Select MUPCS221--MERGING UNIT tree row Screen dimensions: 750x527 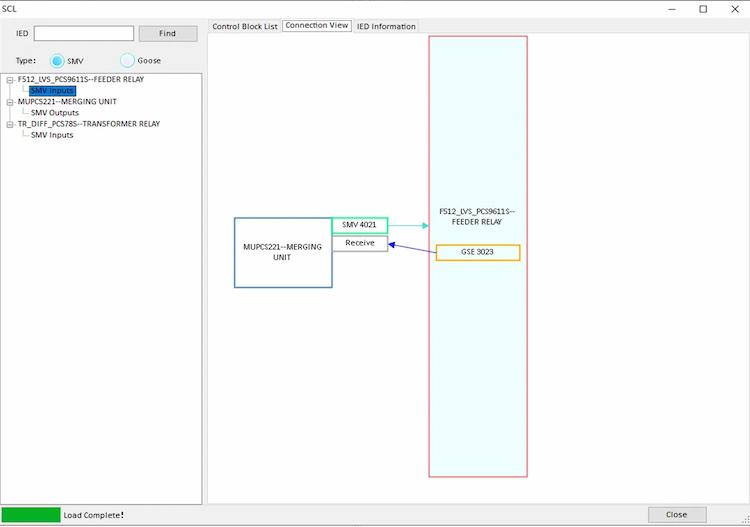pos(67,101)
